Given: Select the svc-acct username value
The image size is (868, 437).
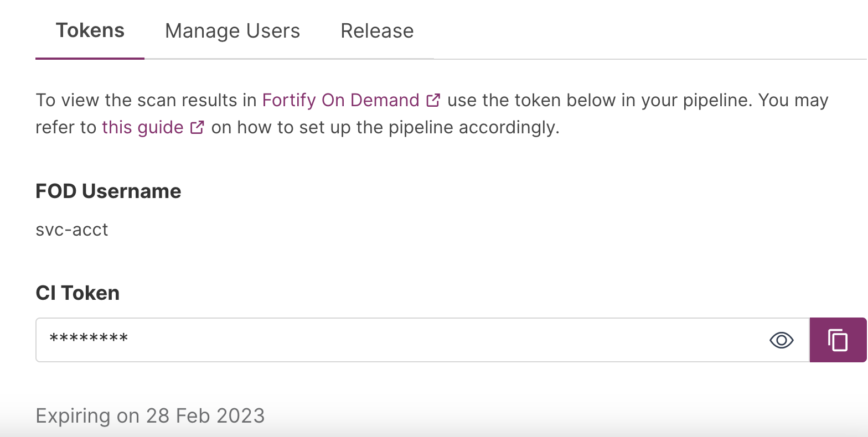Looking at the screenshot, I should point(72,230).
